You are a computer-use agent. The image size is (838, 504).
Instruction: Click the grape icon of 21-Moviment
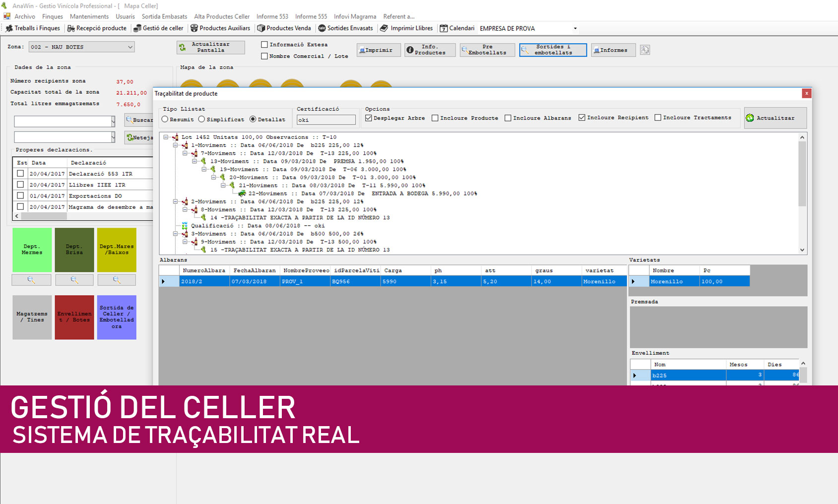[x=232, y=186]
